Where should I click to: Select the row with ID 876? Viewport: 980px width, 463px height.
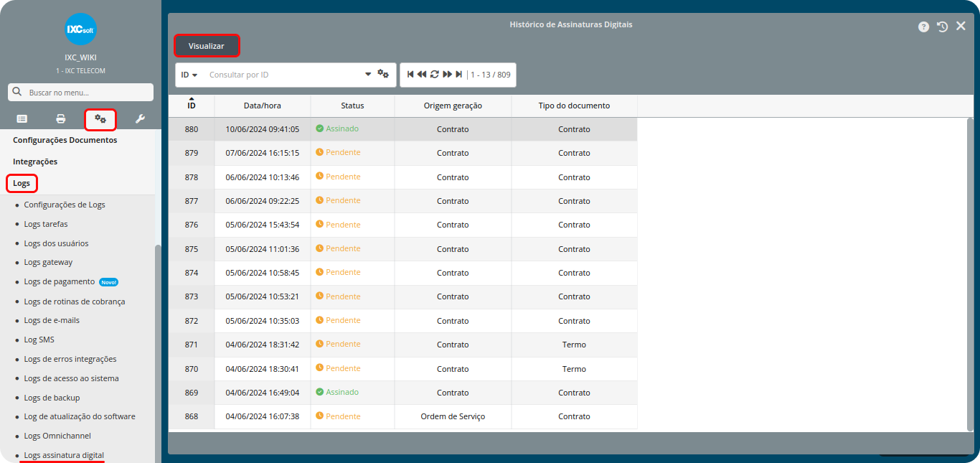(402, 225)
